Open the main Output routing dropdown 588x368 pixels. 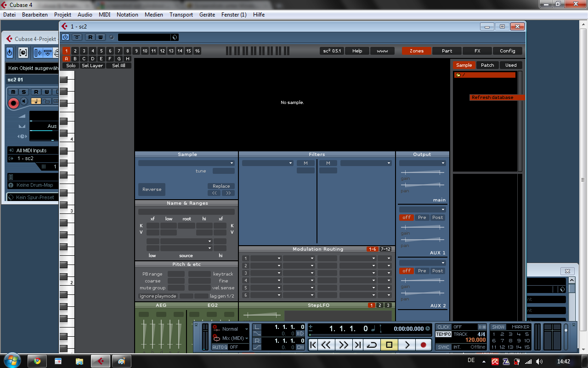point(422,163)
